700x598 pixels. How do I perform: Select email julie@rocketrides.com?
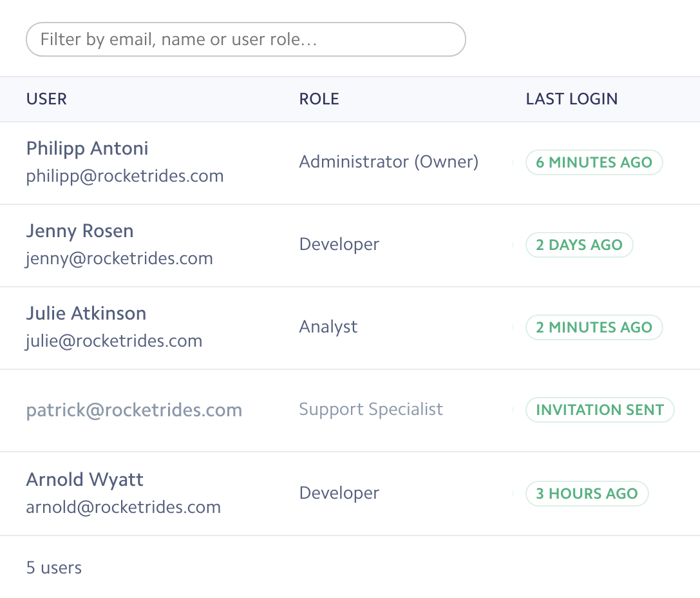[114, 342]
